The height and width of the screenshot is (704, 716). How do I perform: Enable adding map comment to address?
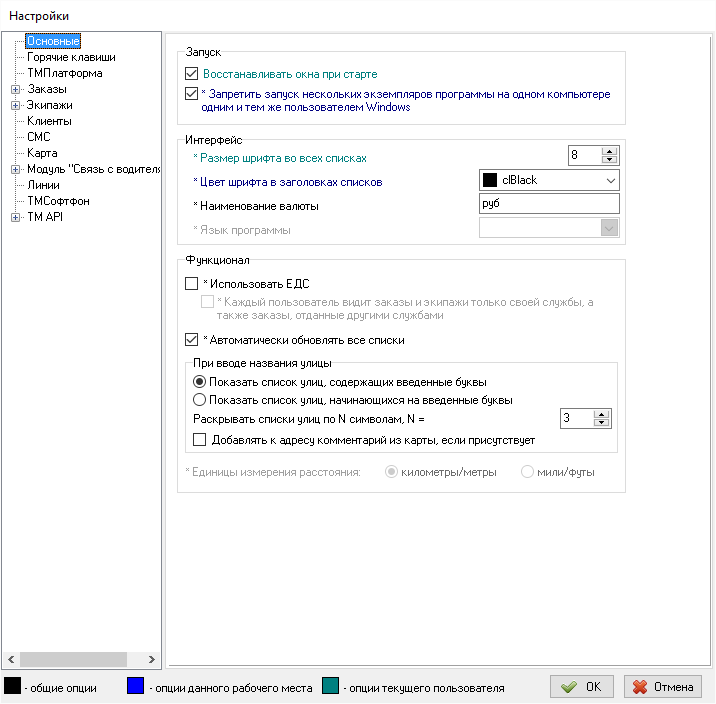pyautogui.click(x=200, y=440)
